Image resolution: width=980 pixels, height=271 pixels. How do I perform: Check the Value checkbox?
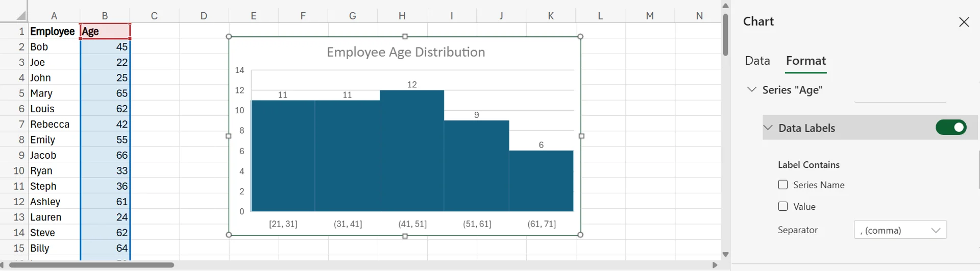coord(783,206)
